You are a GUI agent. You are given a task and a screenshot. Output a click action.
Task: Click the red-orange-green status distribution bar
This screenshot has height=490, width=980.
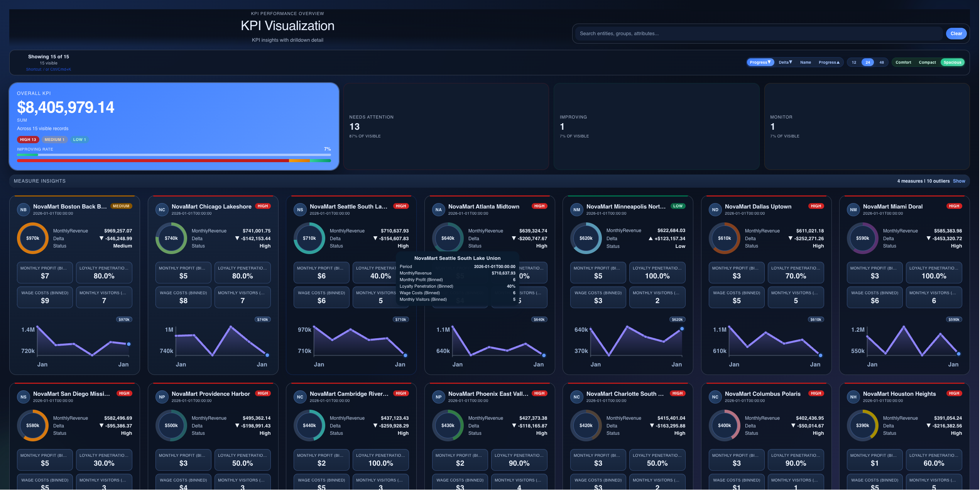[x=174, y=161]
